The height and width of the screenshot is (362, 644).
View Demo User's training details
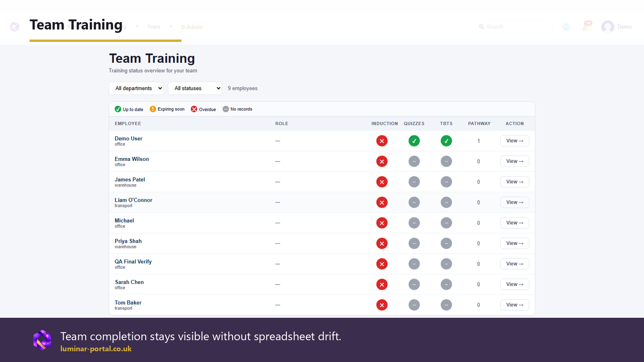[515, 141]
